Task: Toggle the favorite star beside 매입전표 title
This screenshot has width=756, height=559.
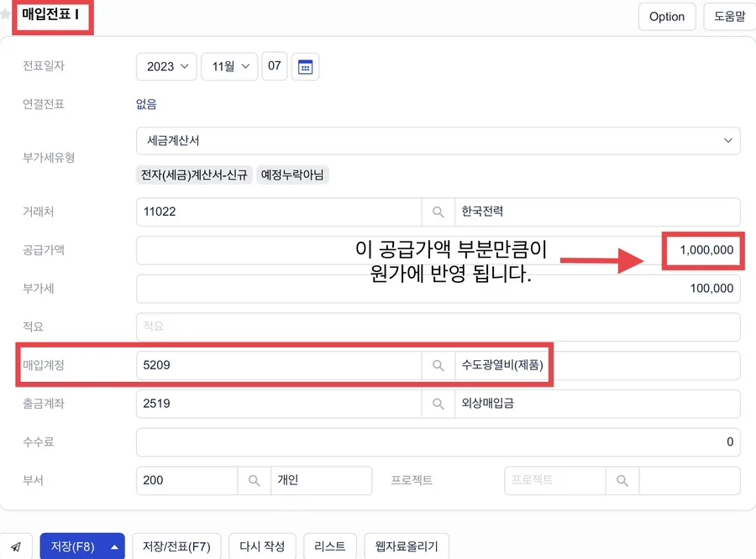Action: 5,14
